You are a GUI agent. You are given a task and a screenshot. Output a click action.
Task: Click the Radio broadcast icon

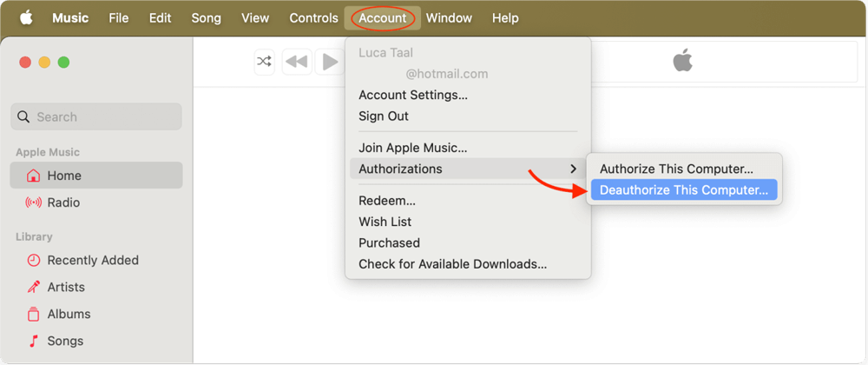click(34, 202)
